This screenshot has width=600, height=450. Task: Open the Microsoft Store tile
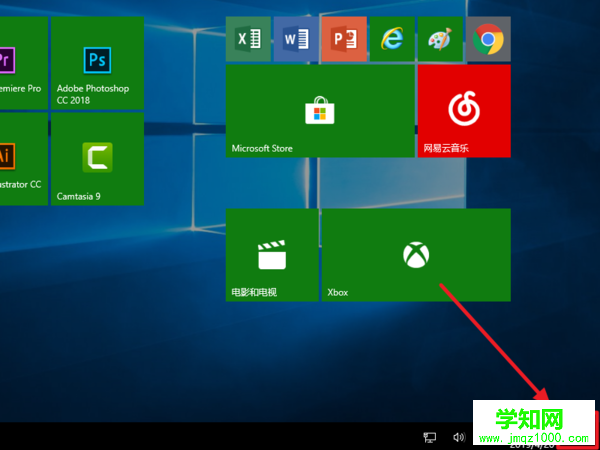pos(320,111)
